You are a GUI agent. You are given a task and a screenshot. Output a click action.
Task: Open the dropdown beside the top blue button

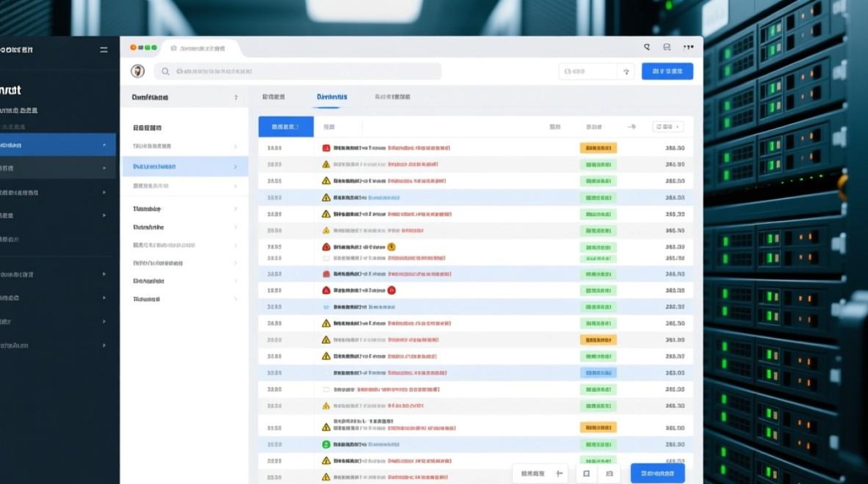coord(625,72)
